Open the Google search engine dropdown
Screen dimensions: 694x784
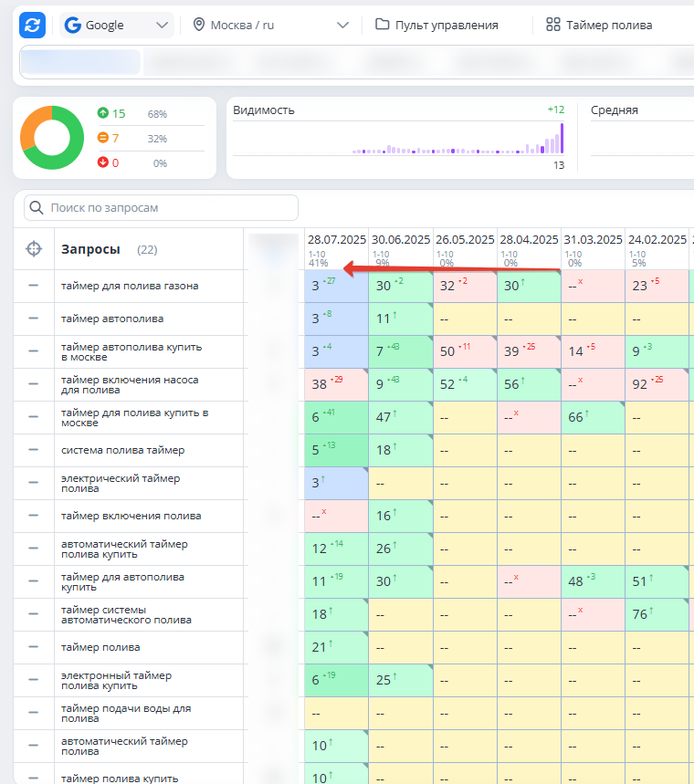click(x=118, y=25)
